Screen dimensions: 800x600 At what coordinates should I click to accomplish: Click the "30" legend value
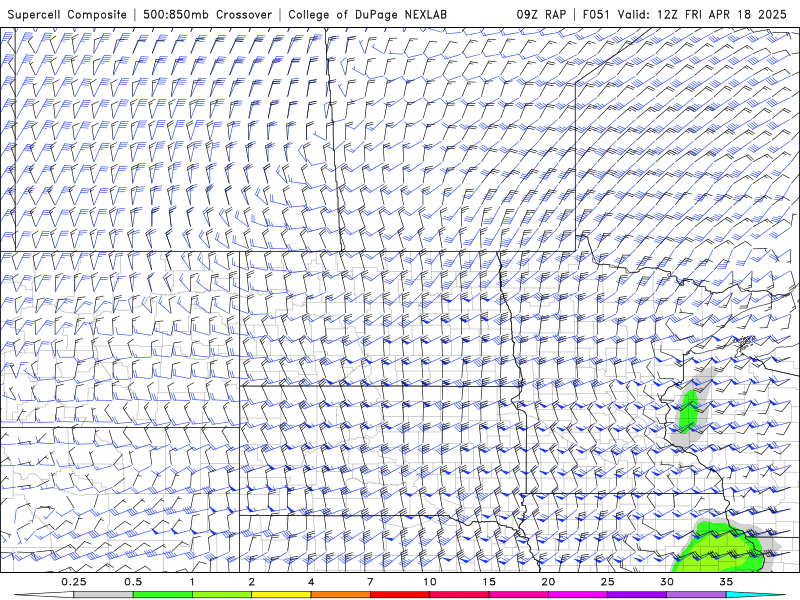[x=666, y=582]
